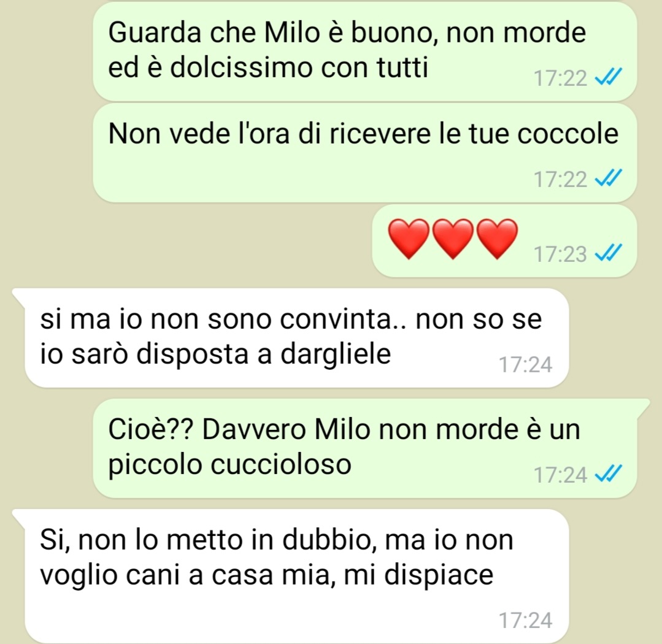
Task: Tap the third red heart emoji
Action: pos(498,239)
